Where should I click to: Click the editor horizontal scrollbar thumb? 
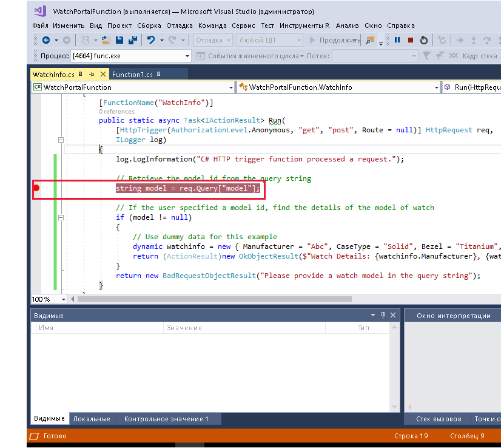(214, 299)
